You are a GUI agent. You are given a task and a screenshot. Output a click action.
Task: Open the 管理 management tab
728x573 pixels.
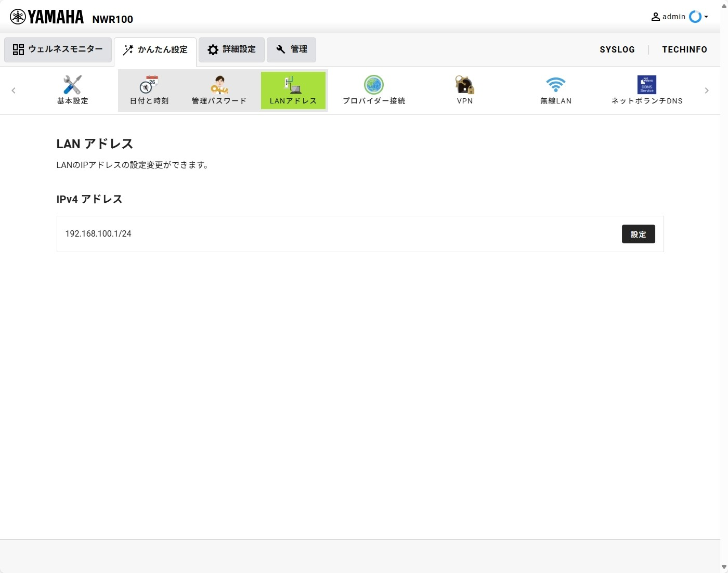coord(291,49)
